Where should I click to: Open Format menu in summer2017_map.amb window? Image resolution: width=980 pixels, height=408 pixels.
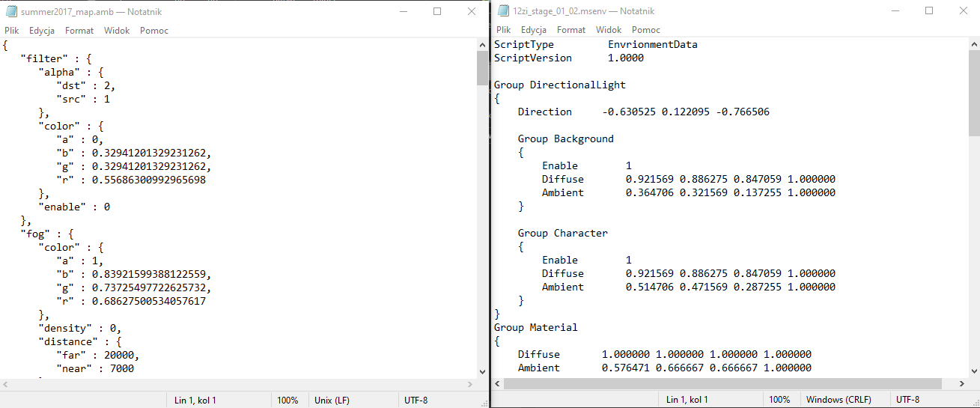79,31
